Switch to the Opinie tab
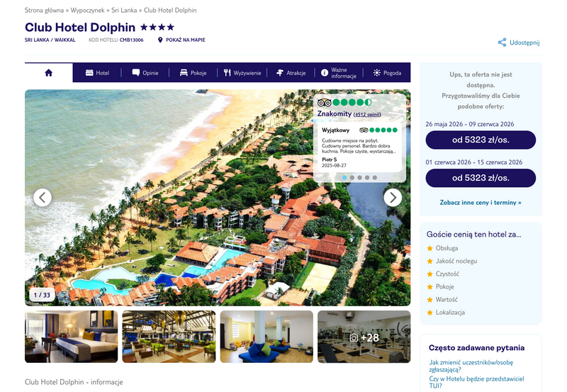567x392 pixels. [145, 73]
